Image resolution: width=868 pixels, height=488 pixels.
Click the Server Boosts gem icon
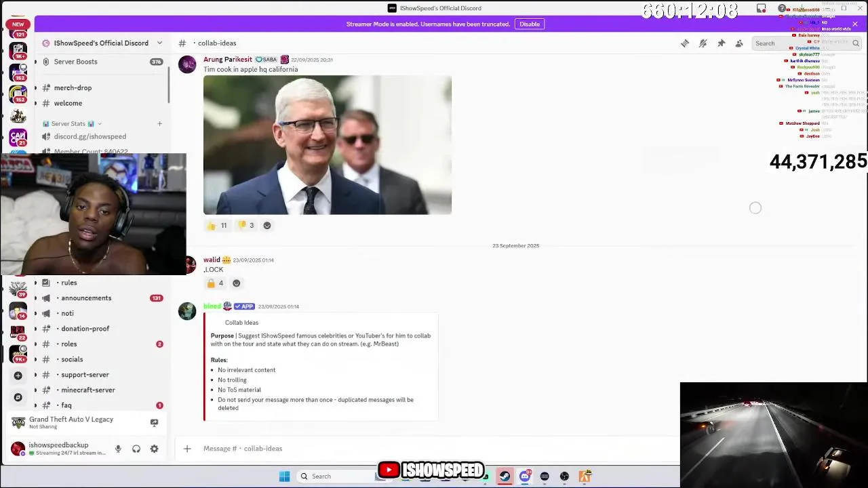pyautogui.click(x=46, y=62)
